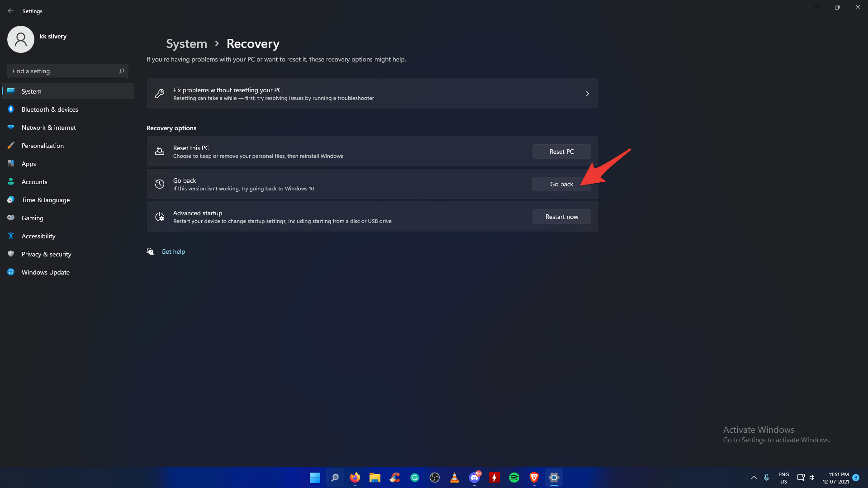Open Discord from the taskbar
The image size is (868, 488).
[x=474, y=478]
